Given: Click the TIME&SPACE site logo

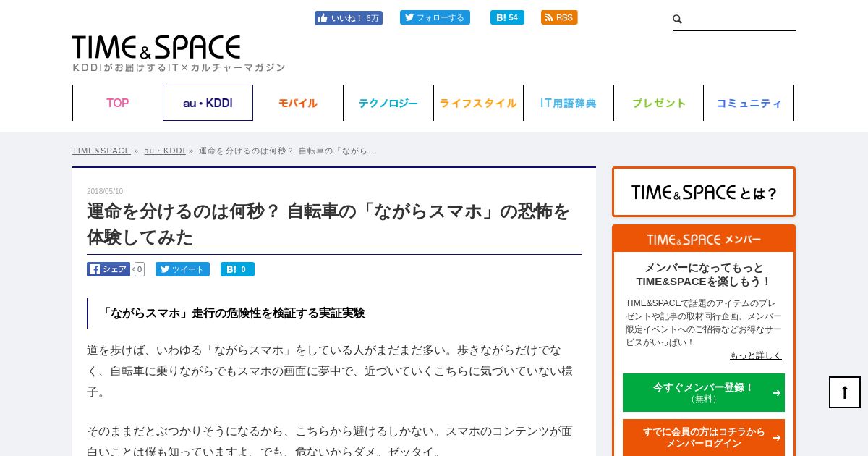Looking at the screenshot, I should tap(156, 48).
